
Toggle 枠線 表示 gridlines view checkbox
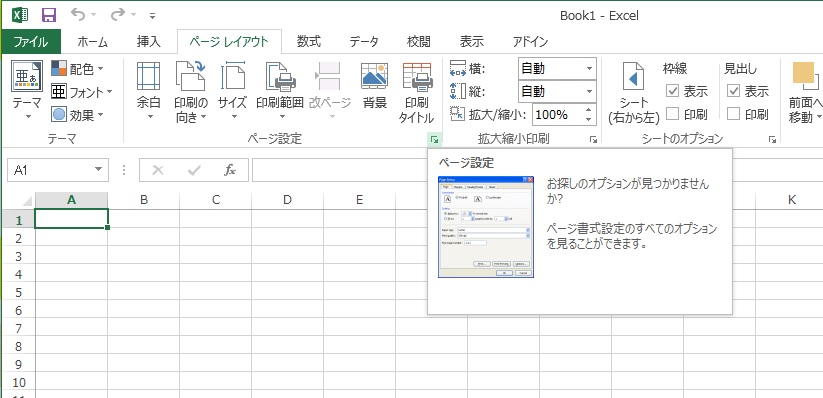pos(672,91)
